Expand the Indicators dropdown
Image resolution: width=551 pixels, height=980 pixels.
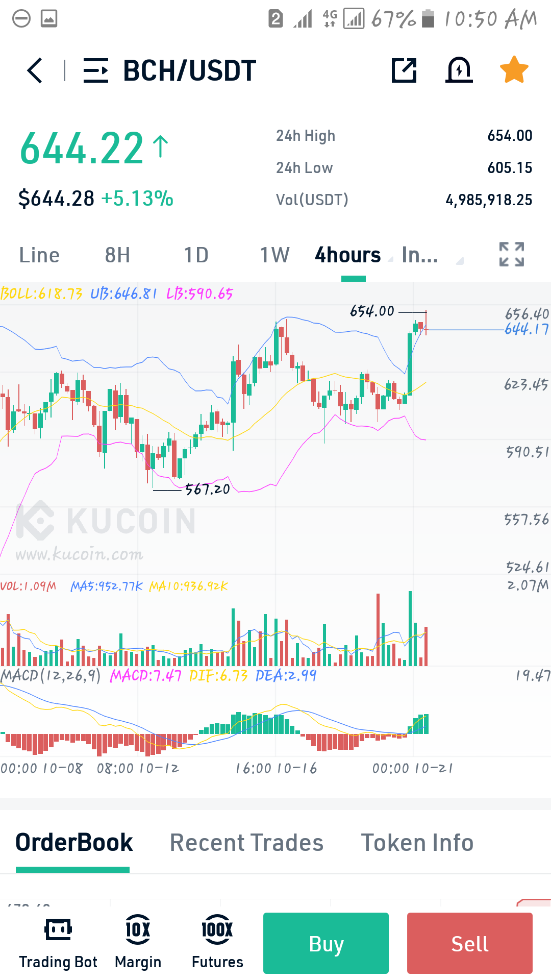point(432,255)
